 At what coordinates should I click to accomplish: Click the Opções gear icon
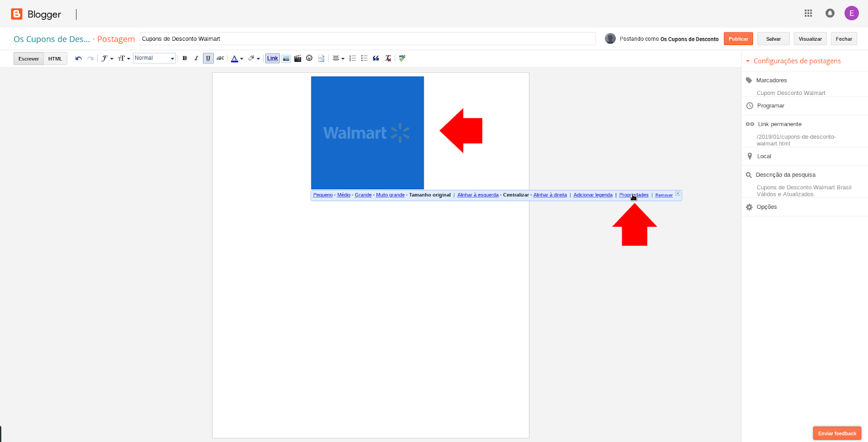tap(749, 207)
